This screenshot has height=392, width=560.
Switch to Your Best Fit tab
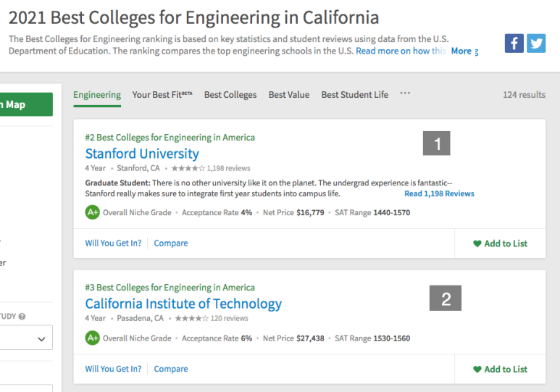click(162, 95)
